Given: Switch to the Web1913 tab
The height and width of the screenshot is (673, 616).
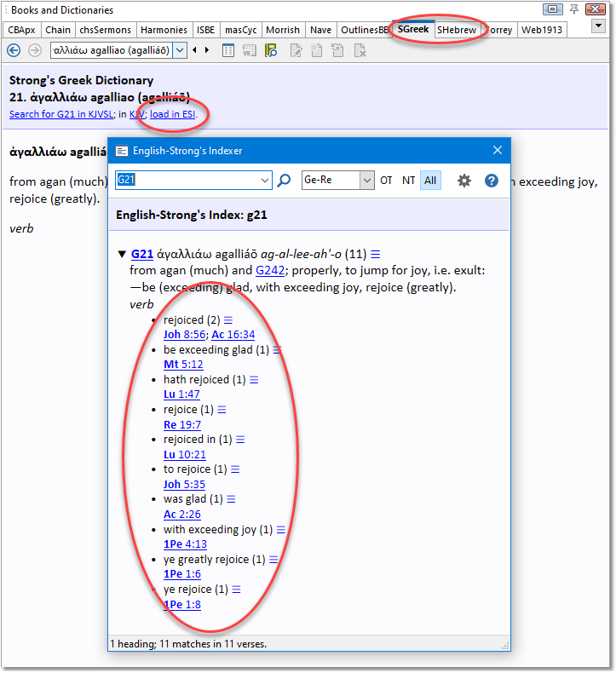Looking at the screenshot, I should coord(542,30).
